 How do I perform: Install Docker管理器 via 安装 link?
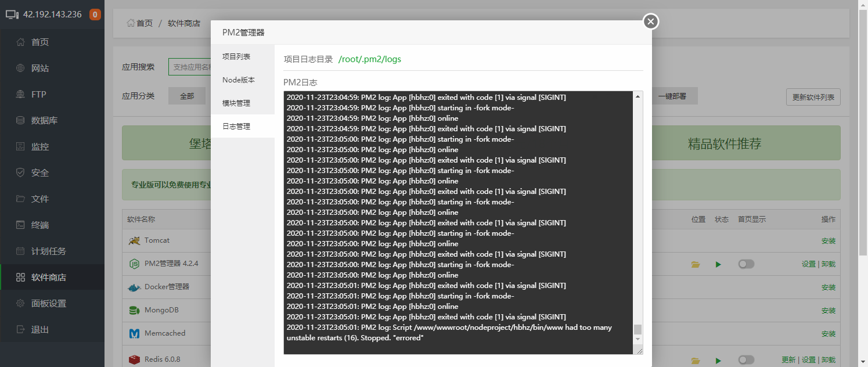pos(829,287)
